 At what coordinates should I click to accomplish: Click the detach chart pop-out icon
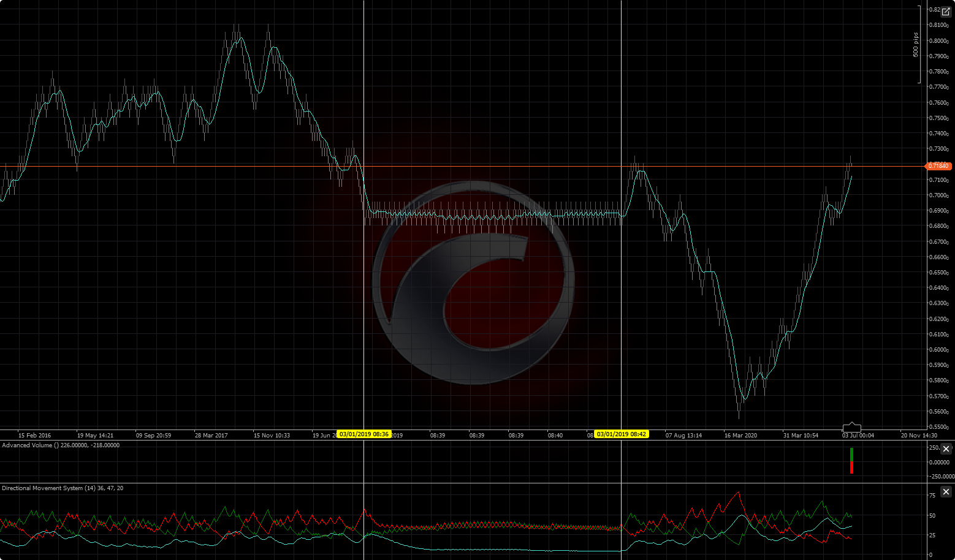coord(946,12)
